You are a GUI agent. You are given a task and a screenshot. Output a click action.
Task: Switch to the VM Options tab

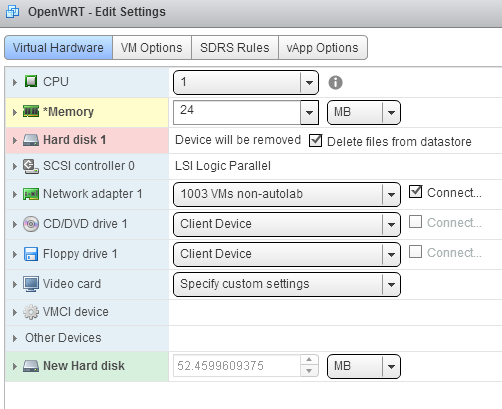point(152,48)
